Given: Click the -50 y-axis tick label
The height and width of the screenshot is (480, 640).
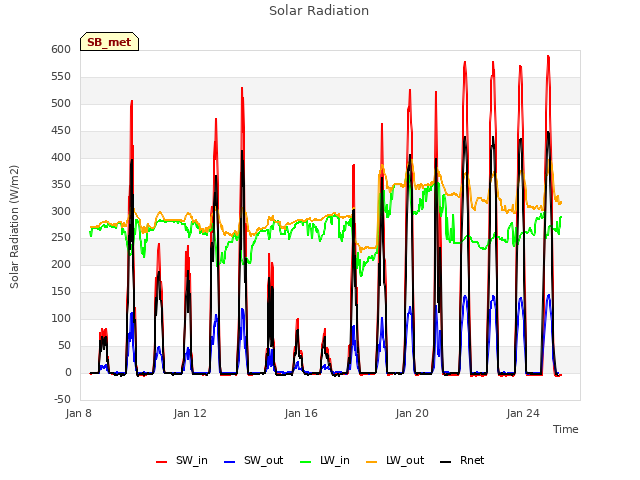Looking at the screenshot, I should [62, 399].
